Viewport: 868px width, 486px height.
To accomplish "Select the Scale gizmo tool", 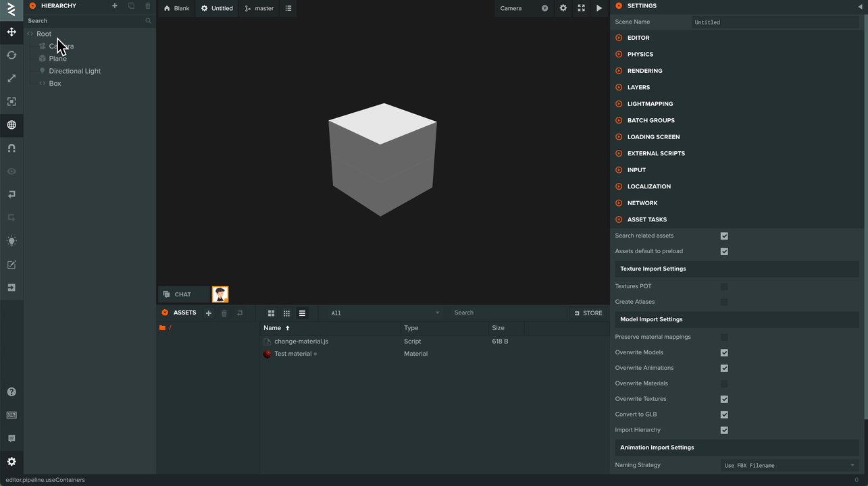I will point(11,78).
